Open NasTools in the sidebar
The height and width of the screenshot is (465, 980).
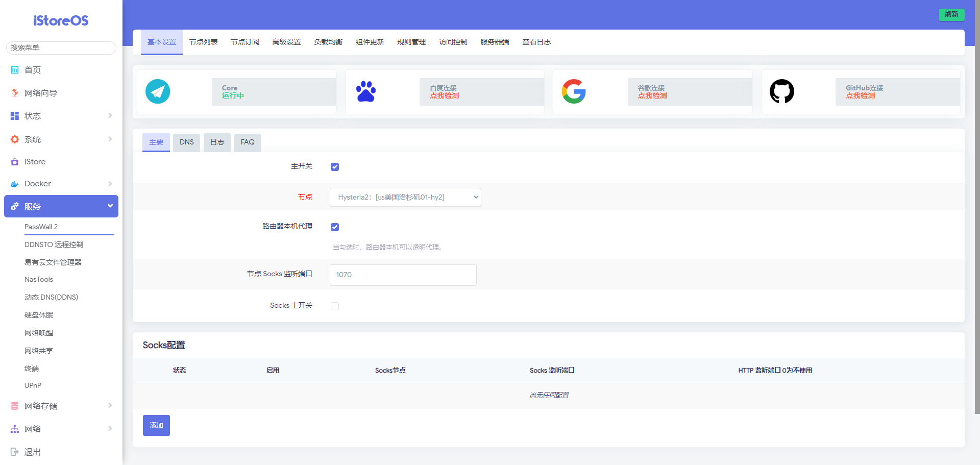pyautogui.click(x=39, y=279)
